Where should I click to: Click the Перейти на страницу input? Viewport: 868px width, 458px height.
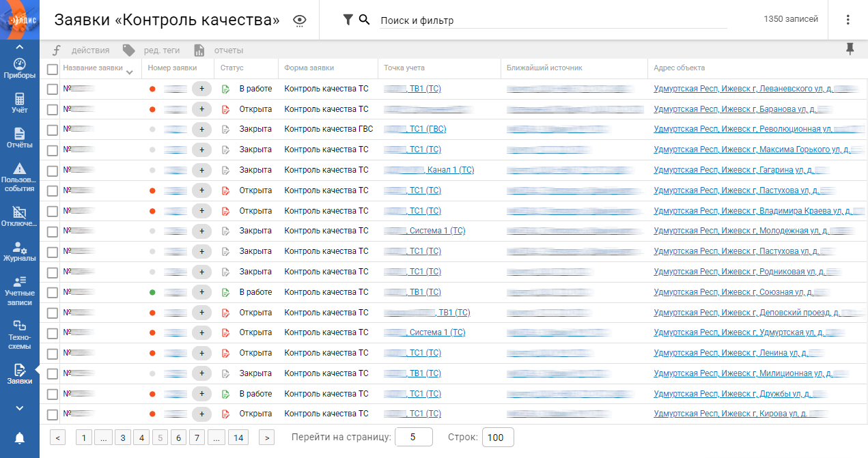click(413, 438)
